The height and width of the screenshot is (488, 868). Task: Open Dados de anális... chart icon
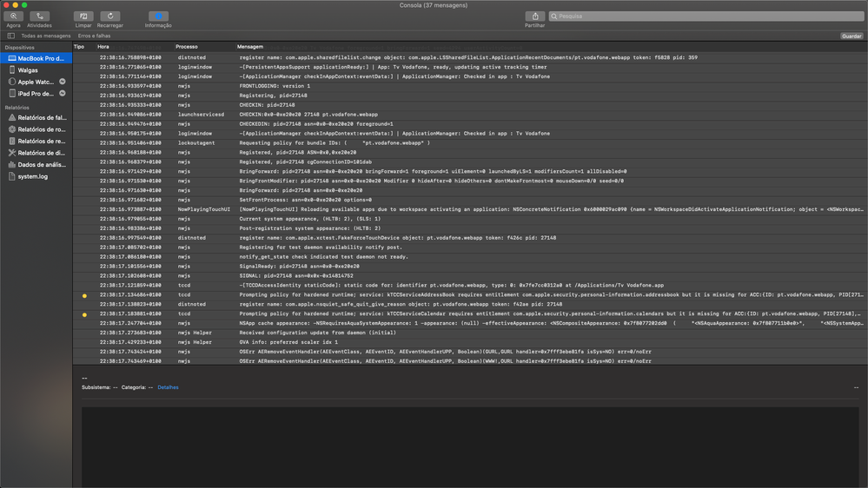coord(11,164)
